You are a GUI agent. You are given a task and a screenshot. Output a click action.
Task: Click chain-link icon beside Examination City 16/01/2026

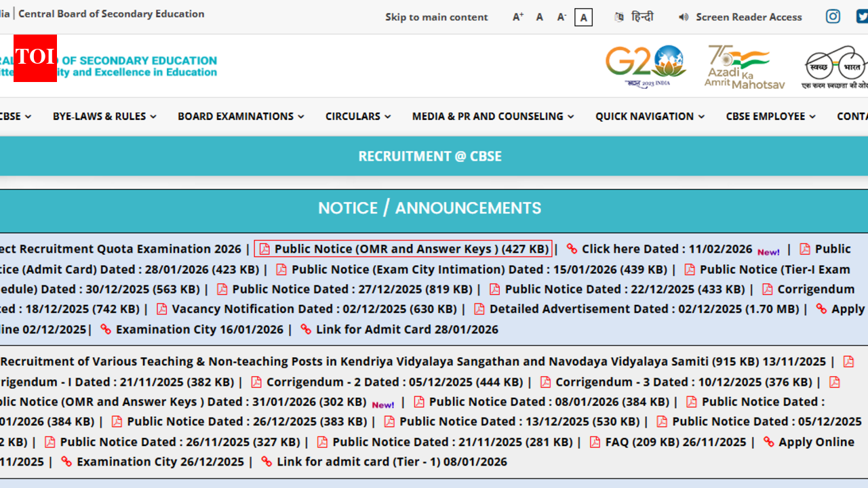coord(106,329)
